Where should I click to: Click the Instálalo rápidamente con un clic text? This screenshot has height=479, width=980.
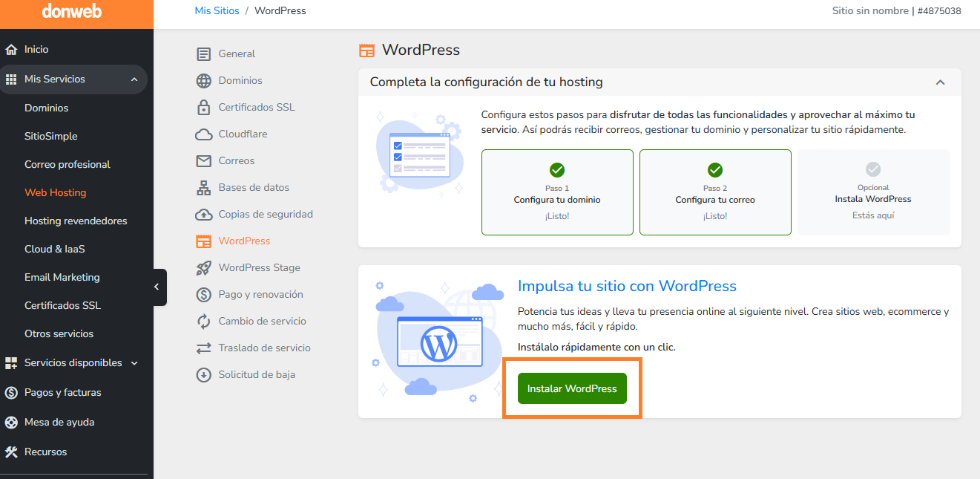coord(596,347)
